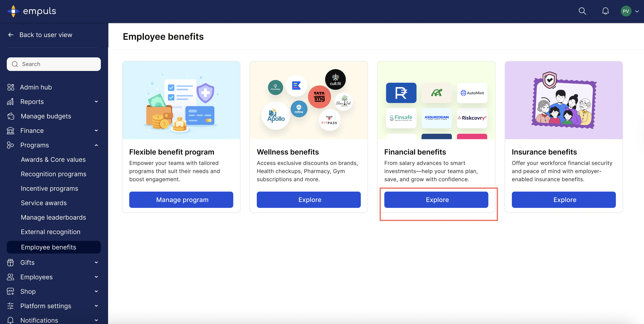The width and height of the screenshot is (644, 324).
Task: Click the Reports chart icon
Action: click(10, 102)
